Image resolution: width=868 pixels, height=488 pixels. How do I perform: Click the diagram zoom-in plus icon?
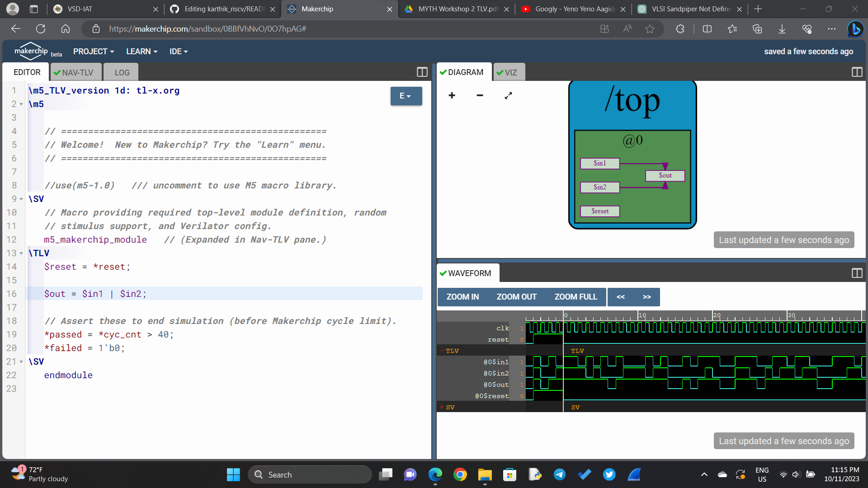pyautogui.click(x=452, y=95)
